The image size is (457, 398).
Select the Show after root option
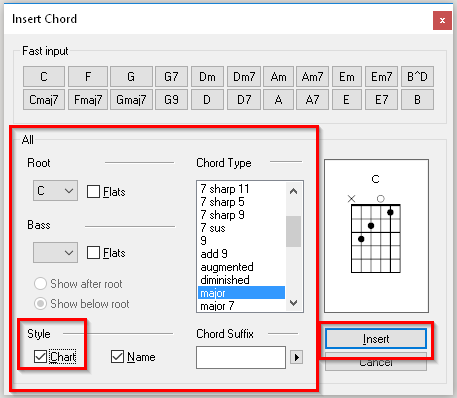coord(78,284)
